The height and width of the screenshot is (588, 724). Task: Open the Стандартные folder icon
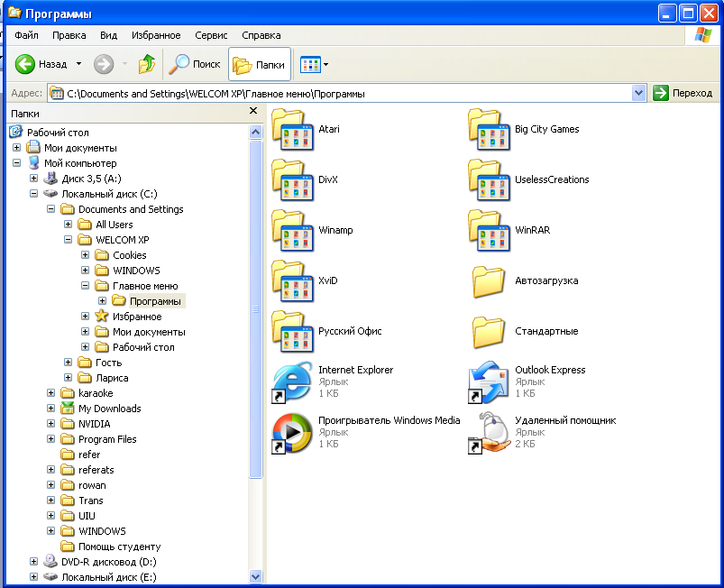488,332
